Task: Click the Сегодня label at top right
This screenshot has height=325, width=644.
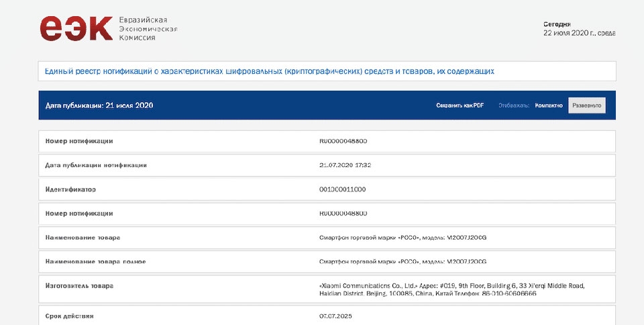Action: click(557, 24)
